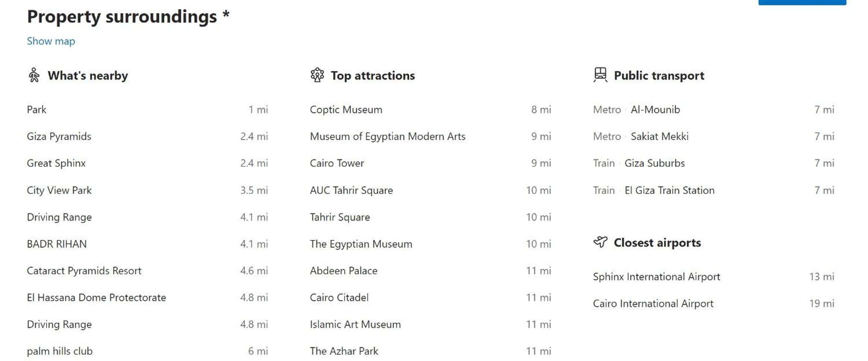Select the Property surroundings heading
Viewport: 868px width, 361px height.
point(128,16)
